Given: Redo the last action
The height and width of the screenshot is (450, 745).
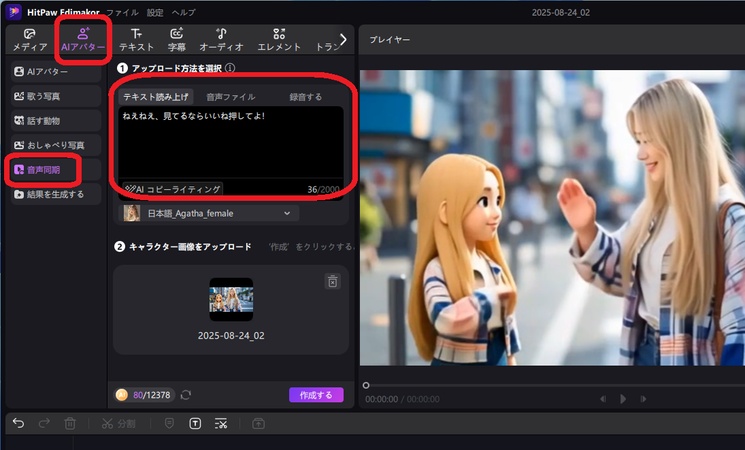Looking at the screenshot, I should pos(44,423).
